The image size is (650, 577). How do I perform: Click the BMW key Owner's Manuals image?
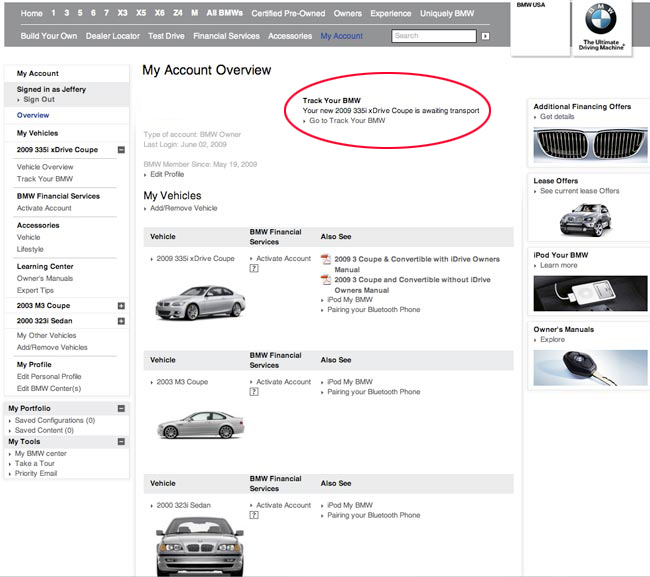click(590, 368)
